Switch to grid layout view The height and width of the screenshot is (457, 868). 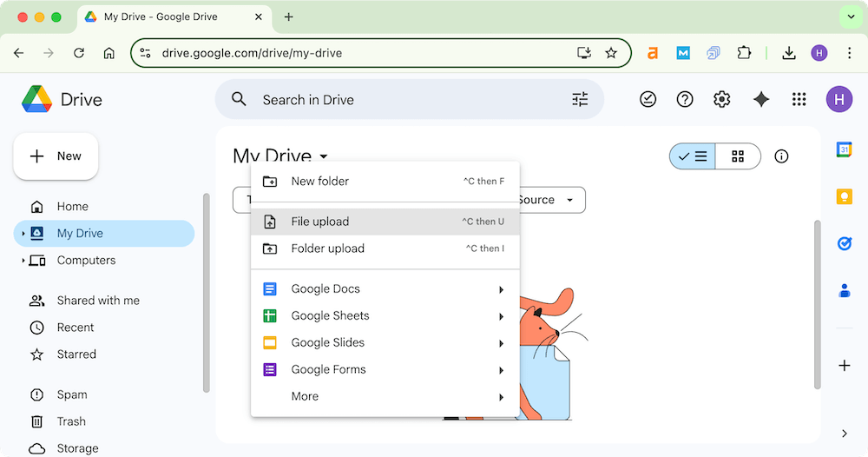[738, 156]
